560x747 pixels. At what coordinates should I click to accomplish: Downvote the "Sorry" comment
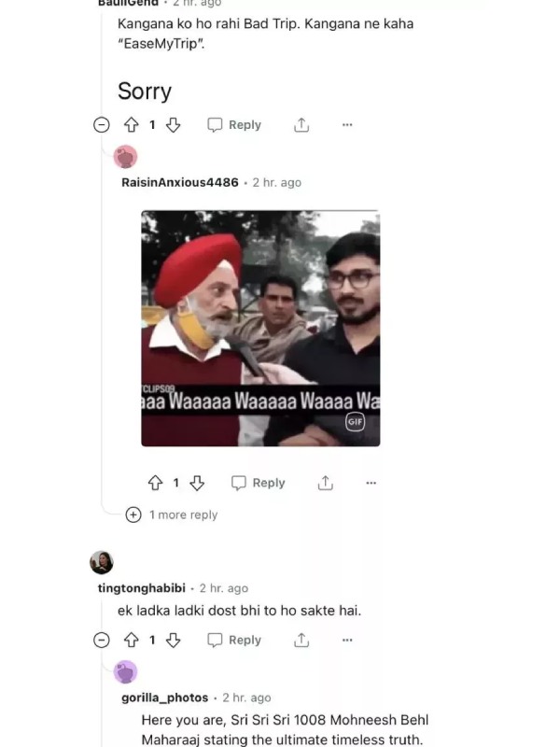(173, 125)
